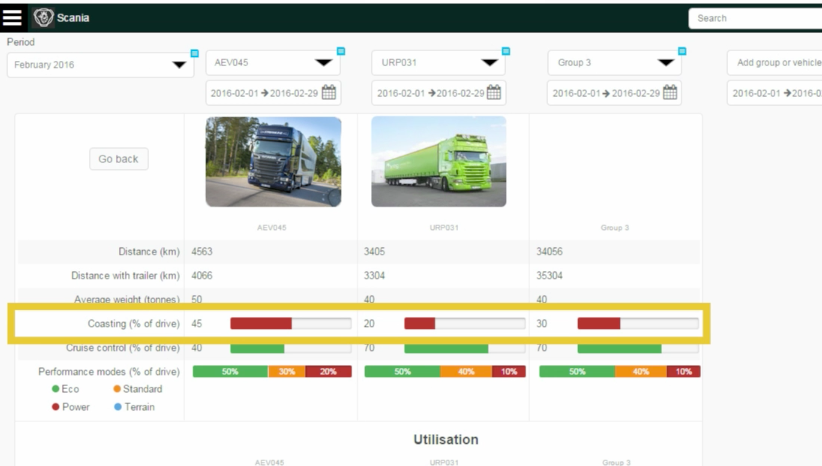Click URP031 Power 10% segment
The image size is (822, 466).
(x=509, y=372)
